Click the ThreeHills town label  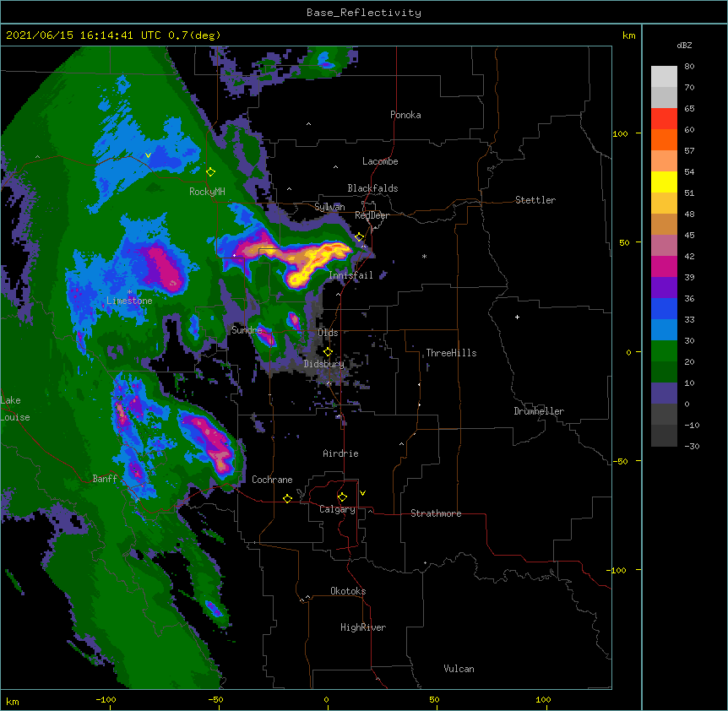[451, 353]
